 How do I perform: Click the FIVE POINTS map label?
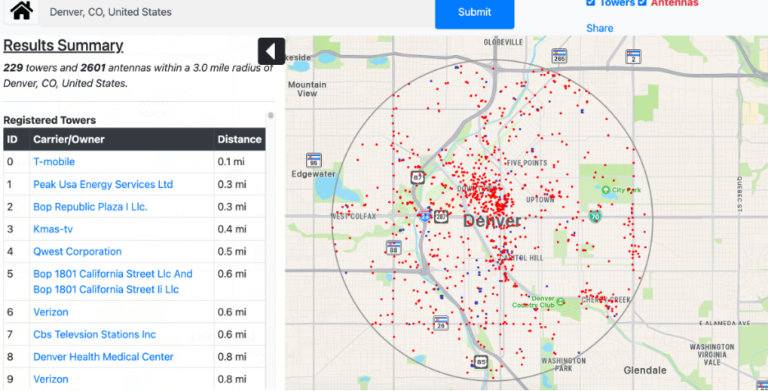coord(527,163)
